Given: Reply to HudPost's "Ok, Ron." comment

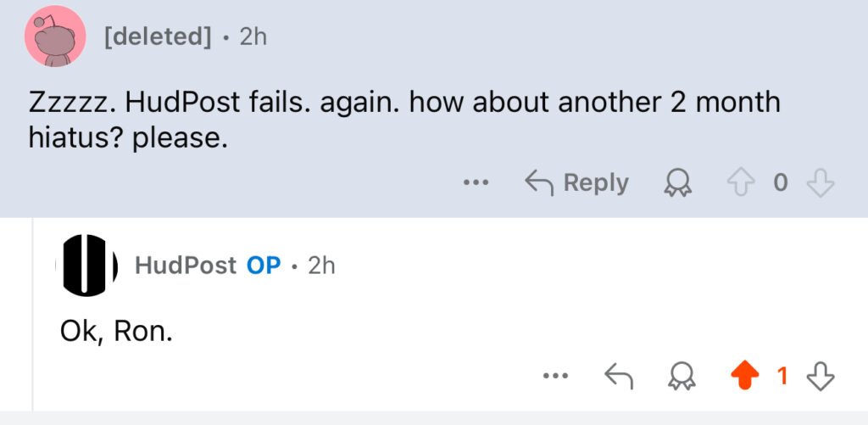Looking at the screenshot, I should (619, 376).
